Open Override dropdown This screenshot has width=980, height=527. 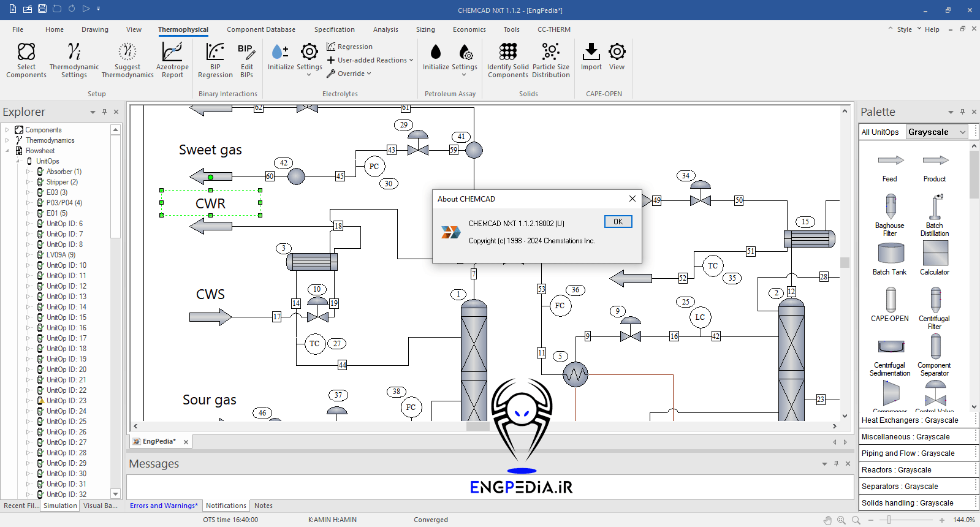click(x=349, y=74)
